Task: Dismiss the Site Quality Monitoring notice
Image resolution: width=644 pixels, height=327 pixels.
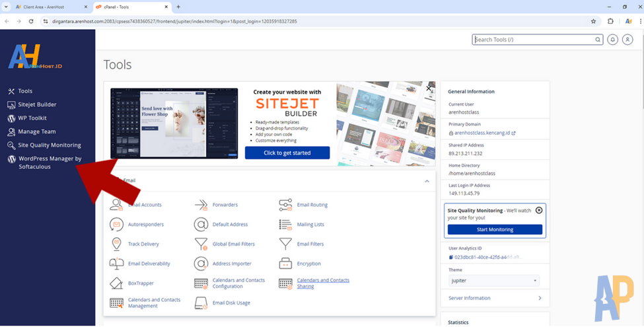Action: tap(539, 210)
